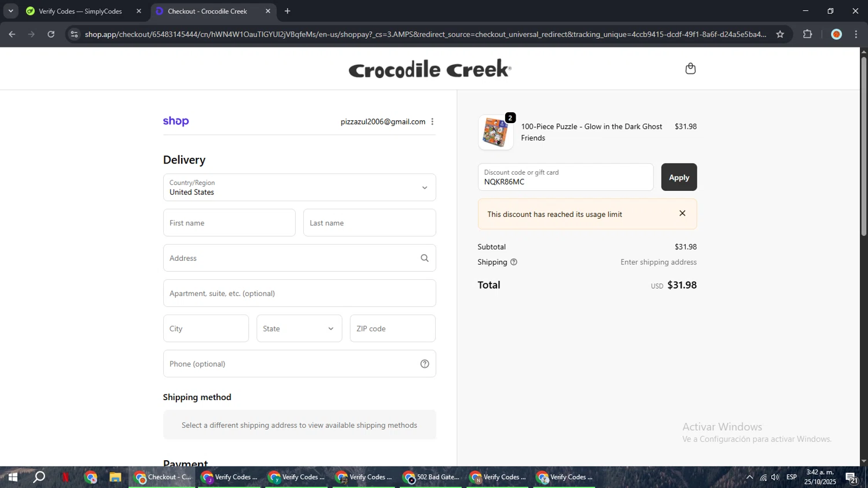The height and width of the screenshot is (488, 868).
Task: Click the phone field help icon
Action: (425, 364)
